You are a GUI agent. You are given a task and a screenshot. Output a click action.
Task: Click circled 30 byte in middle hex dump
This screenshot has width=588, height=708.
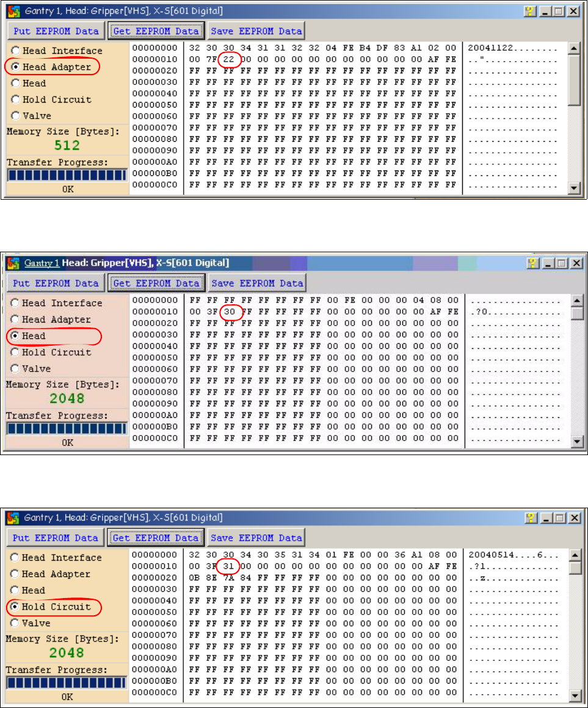230,312
